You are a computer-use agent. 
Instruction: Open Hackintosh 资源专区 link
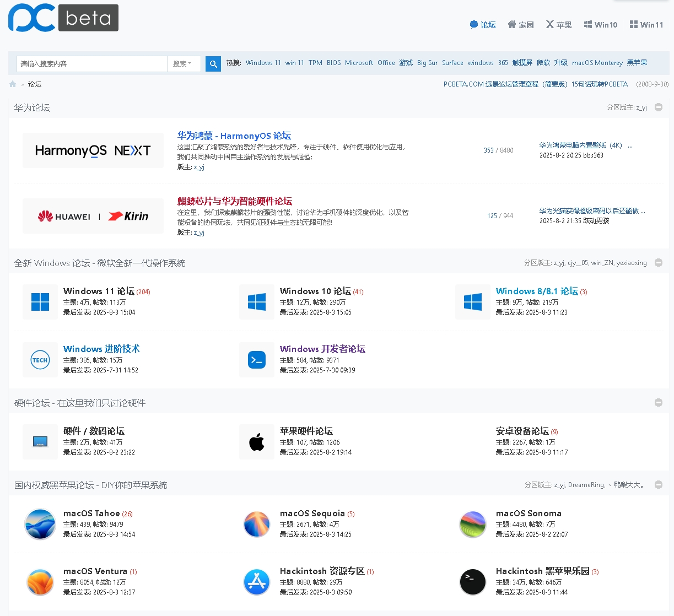point(322,571)
